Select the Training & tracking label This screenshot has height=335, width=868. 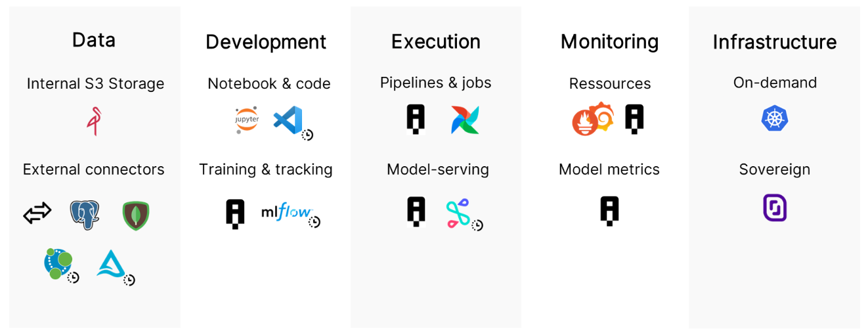click(266, 169)
